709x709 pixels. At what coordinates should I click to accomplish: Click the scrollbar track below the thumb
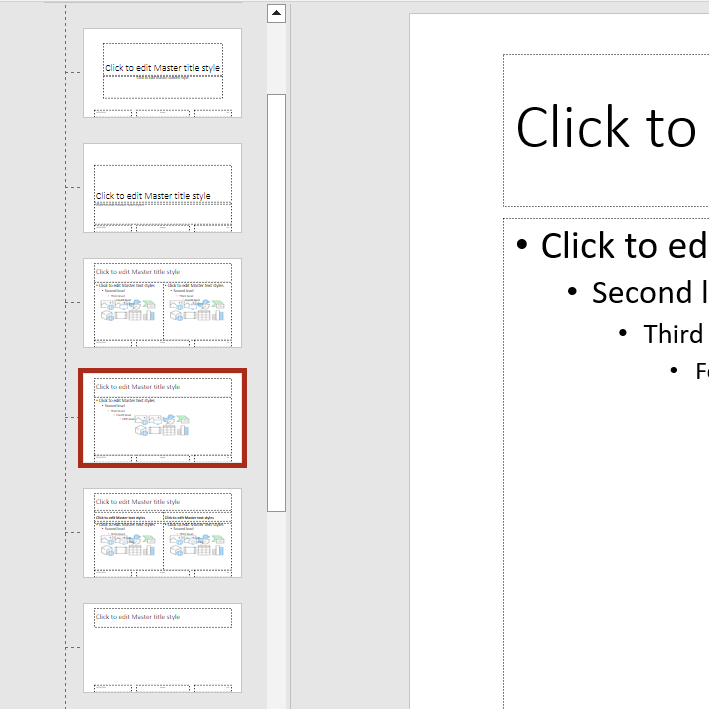[276, 610]
